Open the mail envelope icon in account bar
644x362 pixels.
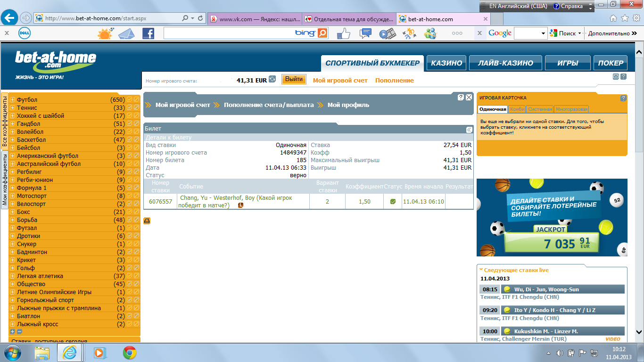tap(616, 77)
